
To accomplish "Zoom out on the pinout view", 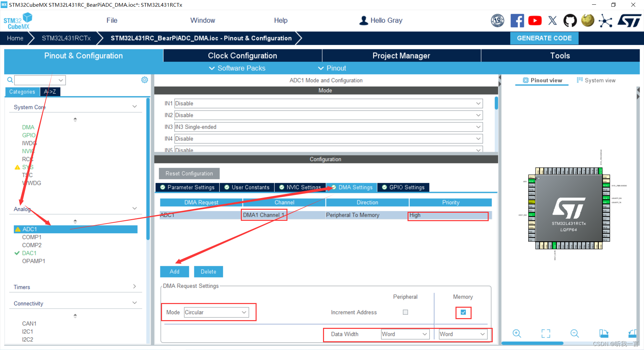I will 575,334.
